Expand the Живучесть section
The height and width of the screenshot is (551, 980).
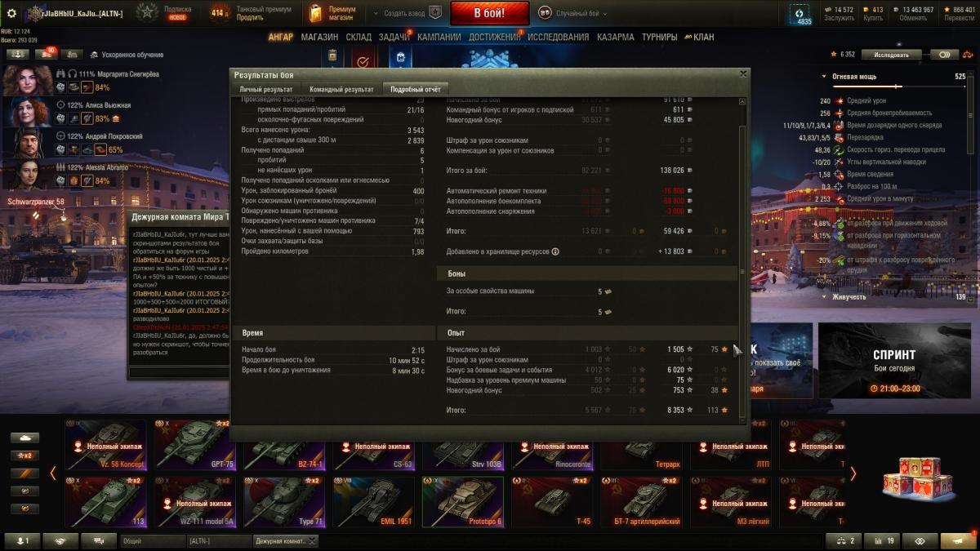coord(823,296)
